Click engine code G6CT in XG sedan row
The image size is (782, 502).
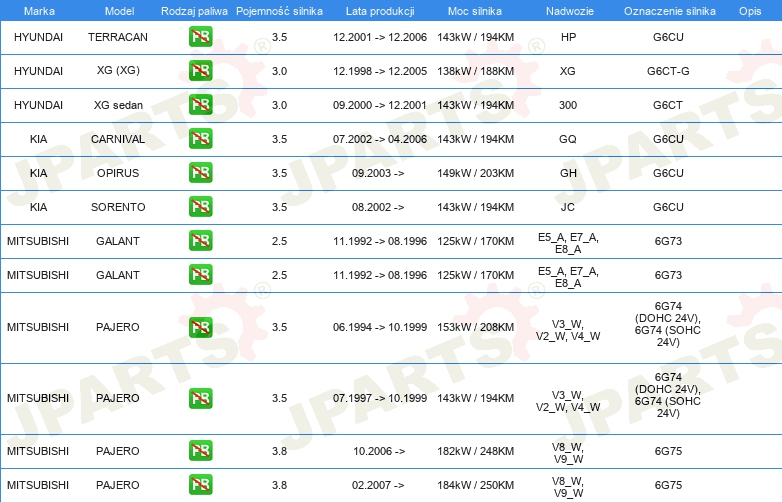pos(668,105)
